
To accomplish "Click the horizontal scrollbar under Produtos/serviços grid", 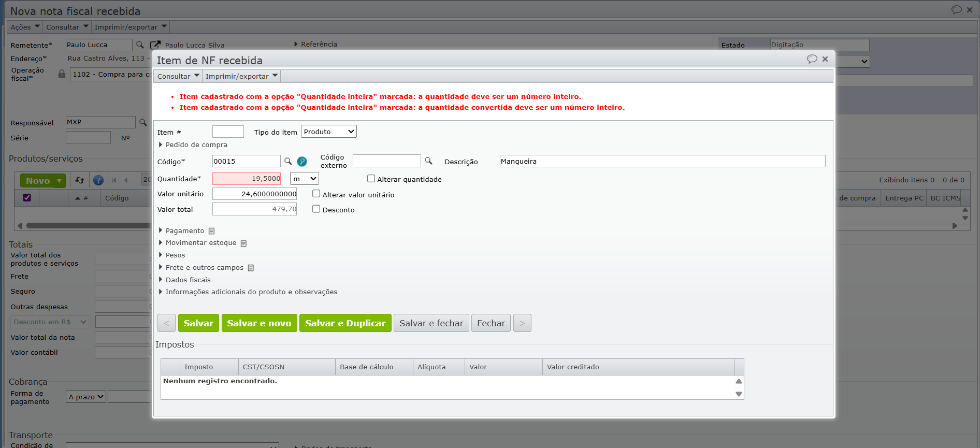I will (x=89, y=226).
